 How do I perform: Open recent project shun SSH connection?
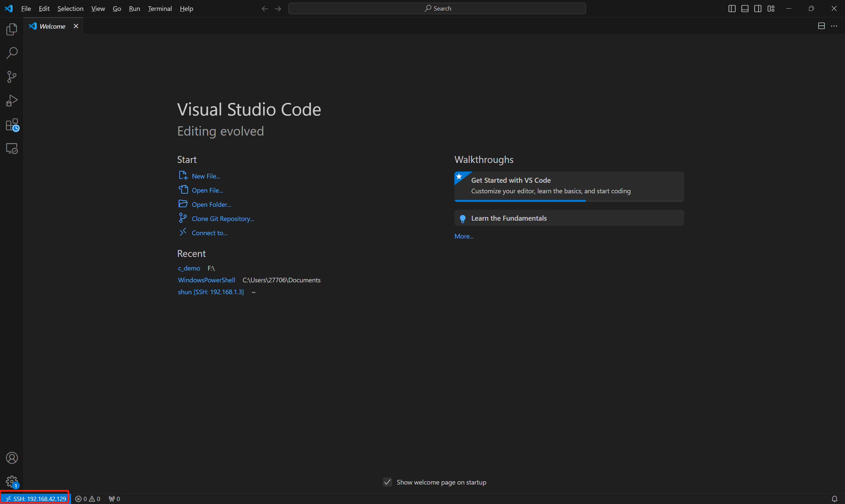[x=210, y=292]
